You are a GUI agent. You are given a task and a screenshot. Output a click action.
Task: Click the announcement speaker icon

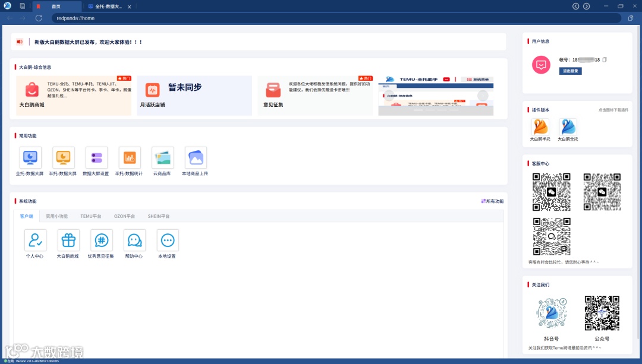coord(20,42)
